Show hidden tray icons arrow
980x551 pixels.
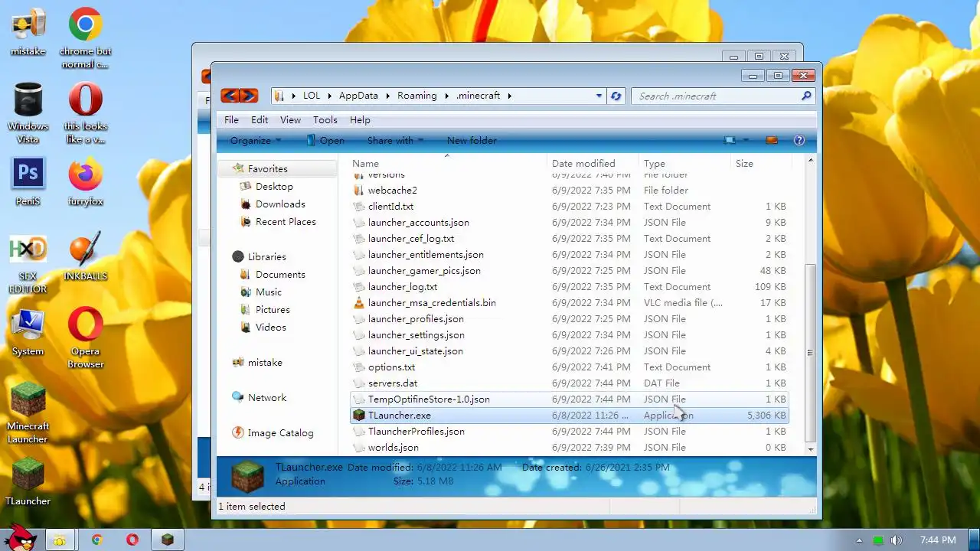click(x=859, y=540)
